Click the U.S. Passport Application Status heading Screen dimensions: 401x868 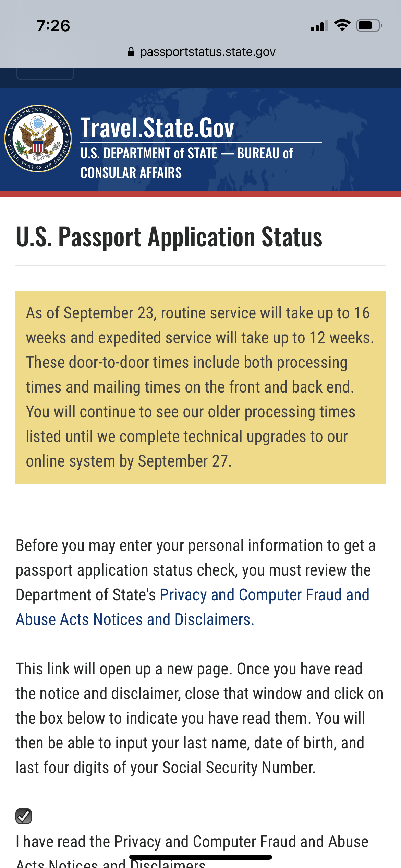pos(169,237)
